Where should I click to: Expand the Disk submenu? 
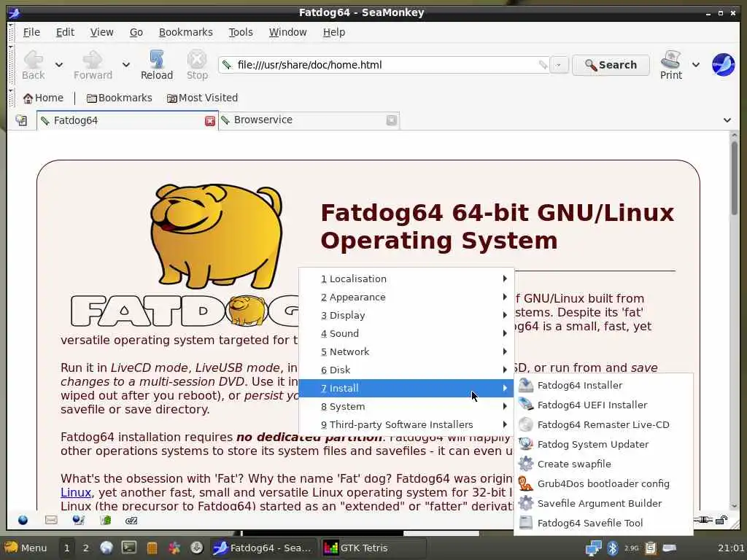pos(406,370)
